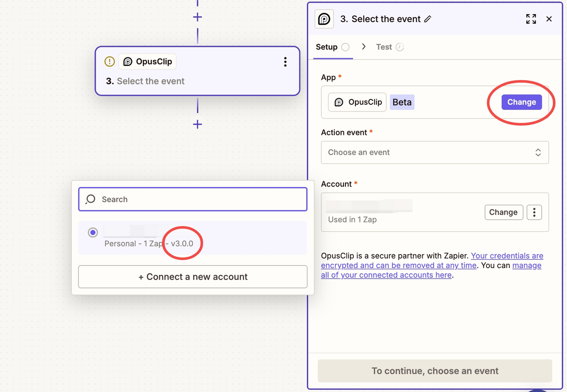Rename the step using the pencil icon
This screenshot has height=392, width=567.
click(x=427, y=19)
